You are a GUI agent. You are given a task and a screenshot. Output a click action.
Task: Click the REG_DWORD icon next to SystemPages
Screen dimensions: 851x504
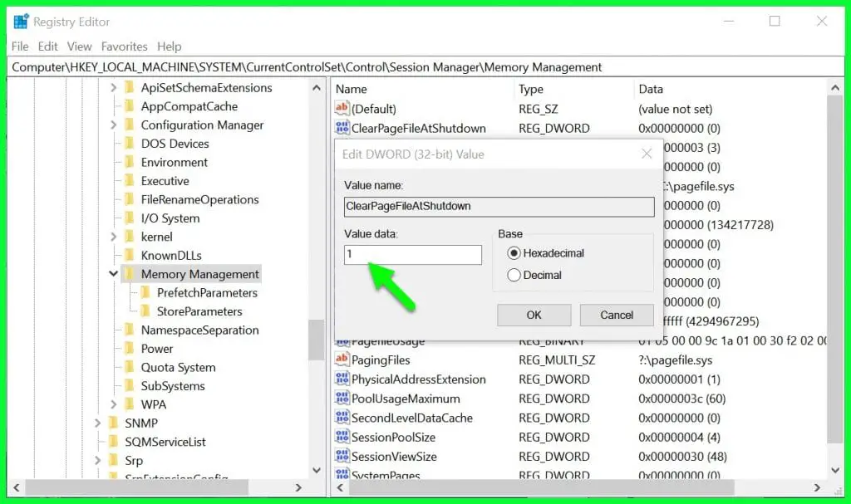click(343, 475)
